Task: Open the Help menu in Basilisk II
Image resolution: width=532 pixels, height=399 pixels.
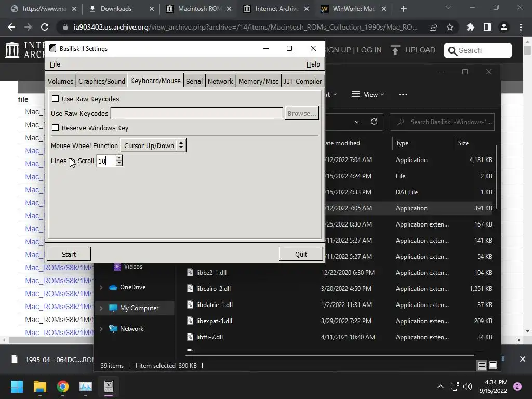Action: 313,64
